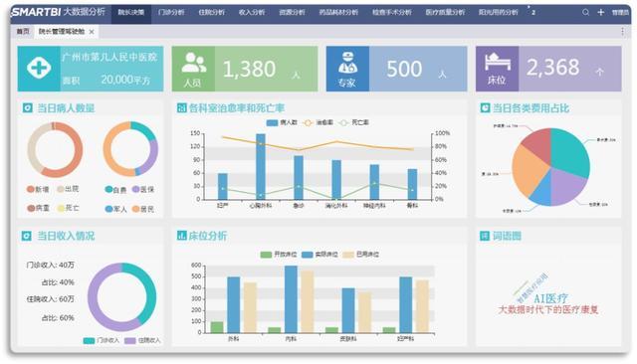Switch to the 首页 tab
The image size is (637, 364).
click(23, 31)
